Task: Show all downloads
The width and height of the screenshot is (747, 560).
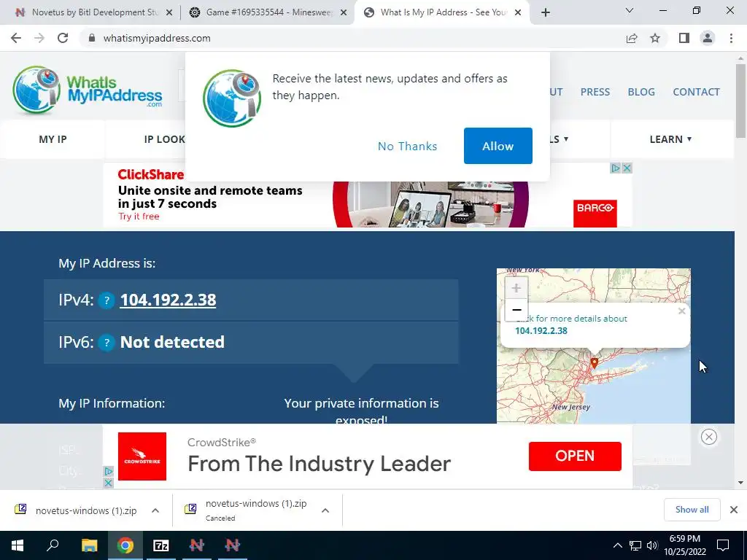Action: tap(692, 510)
